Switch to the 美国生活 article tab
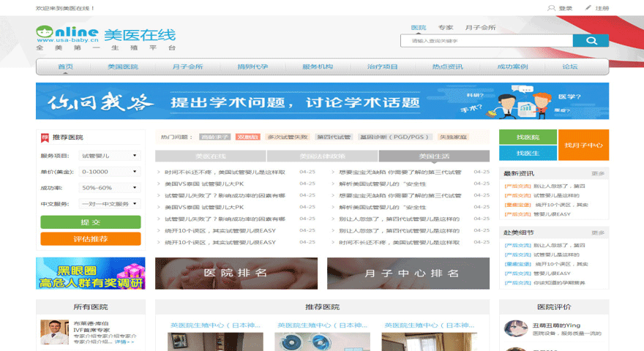The width and height of the screenshot is (644, 351). pyautogui.click(x=434, y=156)
